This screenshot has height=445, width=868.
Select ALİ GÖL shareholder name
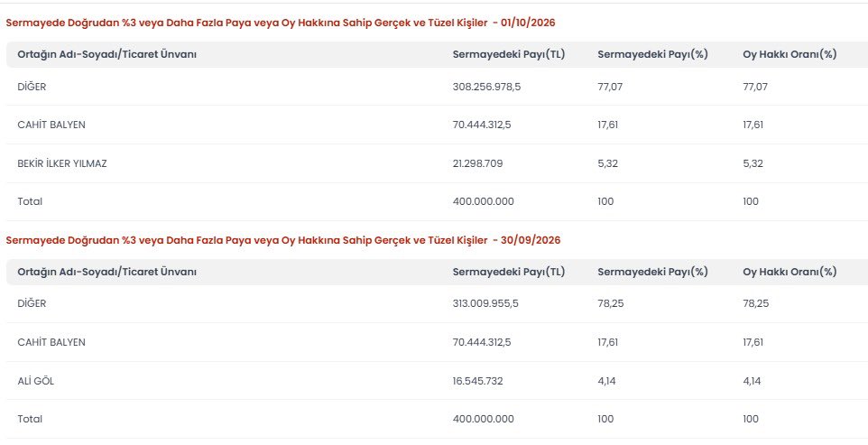point(36,381)
